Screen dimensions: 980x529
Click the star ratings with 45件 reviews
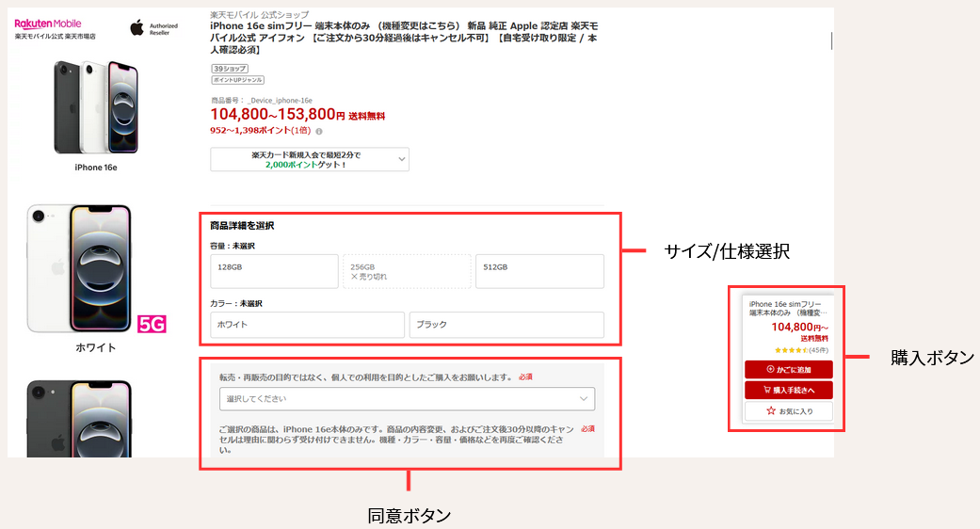coord(789,350)
